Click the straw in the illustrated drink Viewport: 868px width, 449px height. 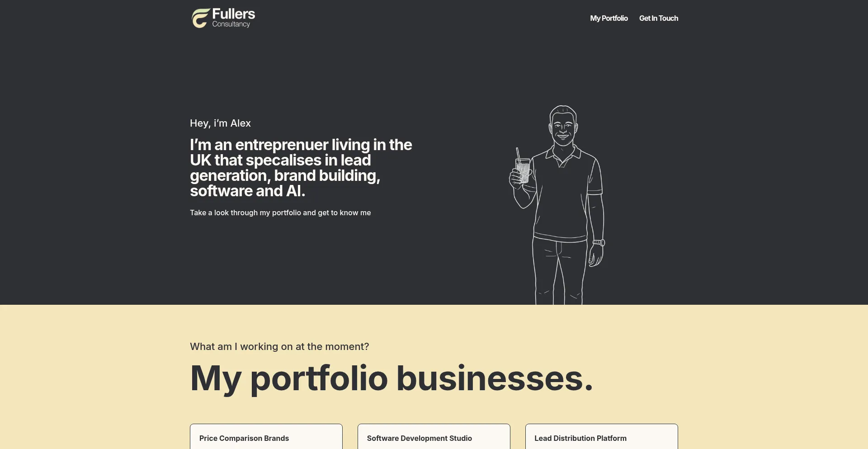coord(518,154)
